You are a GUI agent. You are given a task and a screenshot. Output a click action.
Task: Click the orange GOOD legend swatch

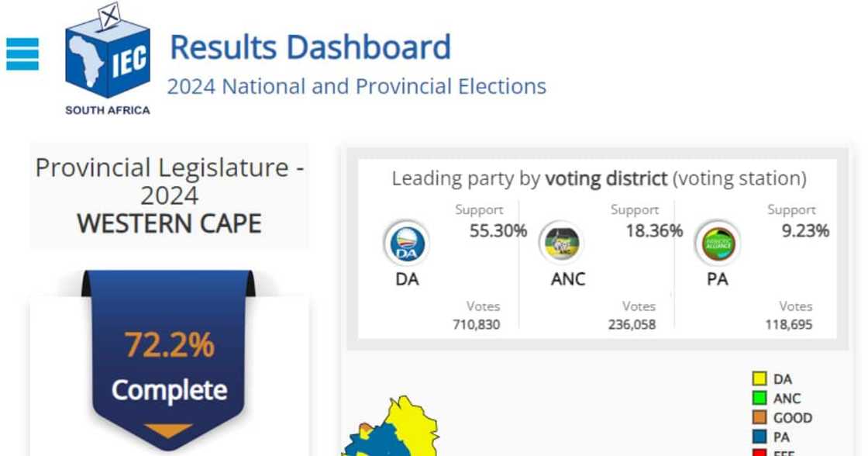[x=759, y=417]
